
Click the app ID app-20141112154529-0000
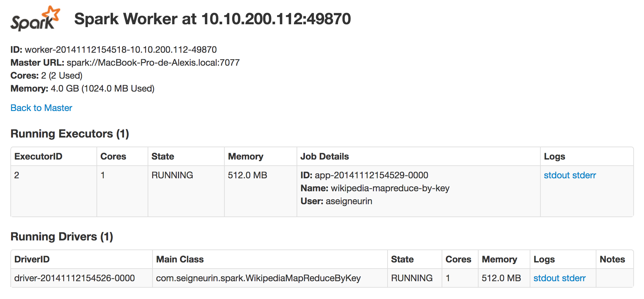pos(371,175)
